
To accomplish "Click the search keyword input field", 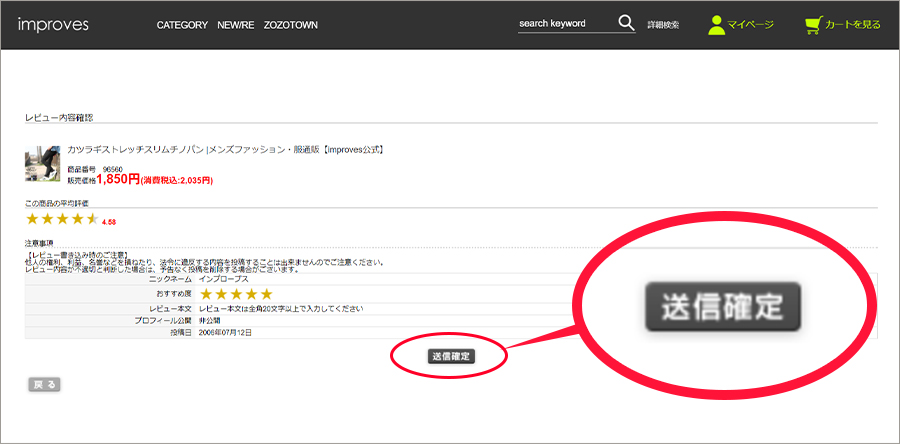I will tap(565, 24).
